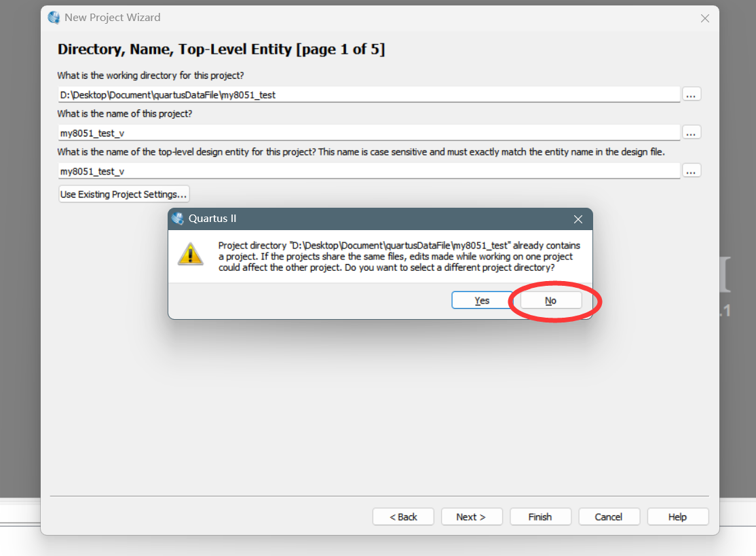Click the top-level design entity question label

click(x=360, y=152)
